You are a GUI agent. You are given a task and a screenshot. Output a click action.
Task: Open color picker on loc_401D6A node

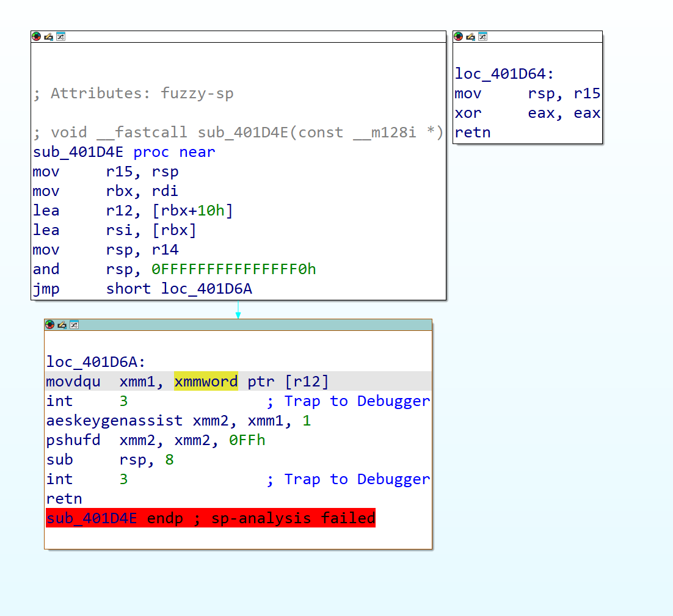click(50, 325)
